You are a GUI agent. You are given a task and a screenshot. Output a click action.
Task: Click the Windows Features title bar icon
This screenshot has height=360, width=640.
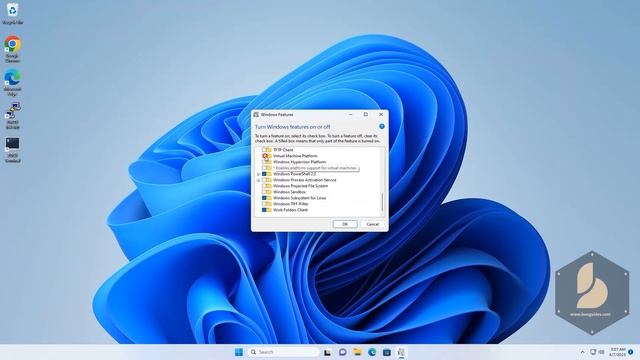tap(256, 115)
